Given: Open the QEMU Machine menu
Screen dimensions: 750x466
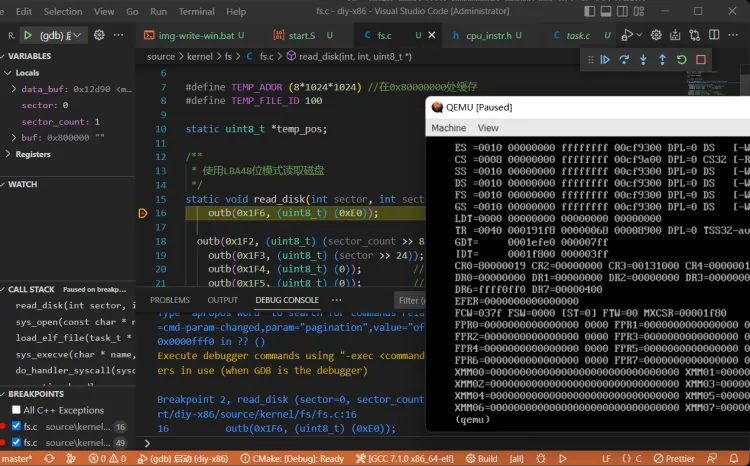Looking at the screenshot, I should point(448,128).
